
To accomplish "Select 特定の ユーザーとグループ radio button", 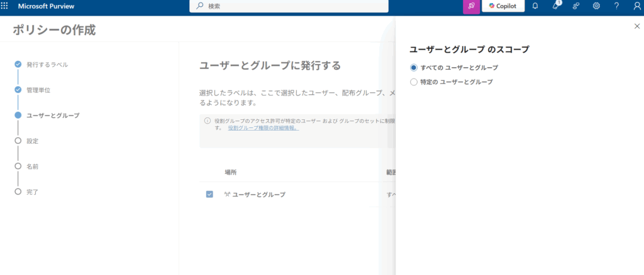I will coord(413,82).
